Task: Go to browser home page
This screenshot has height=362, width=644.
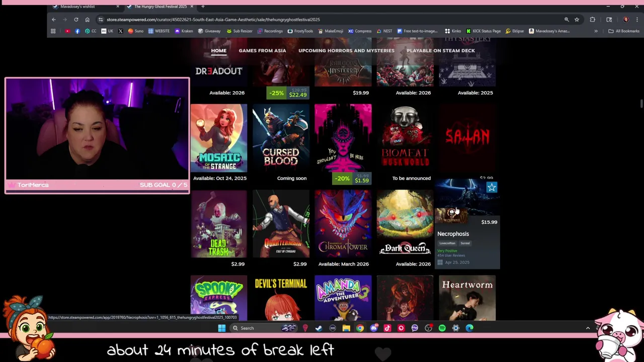Action: pyautogui.click(x=87, y=20)
